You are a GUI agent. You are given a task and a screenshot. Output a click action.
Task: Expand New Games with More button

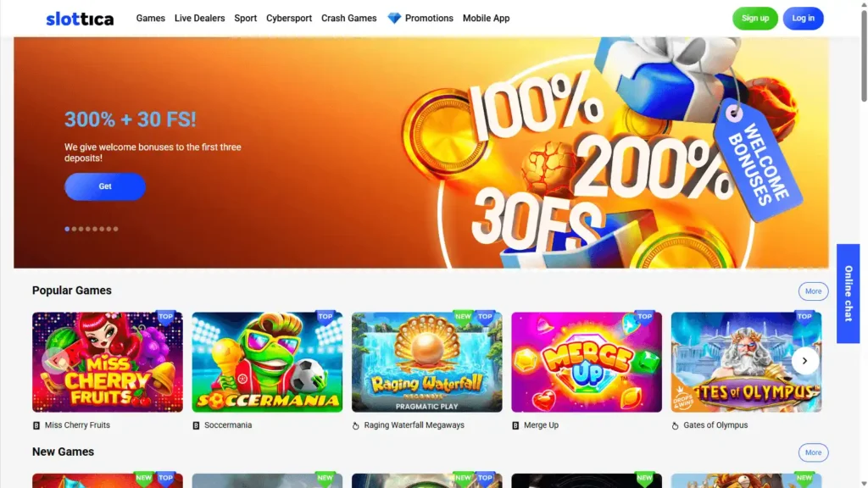pos(813,452)
